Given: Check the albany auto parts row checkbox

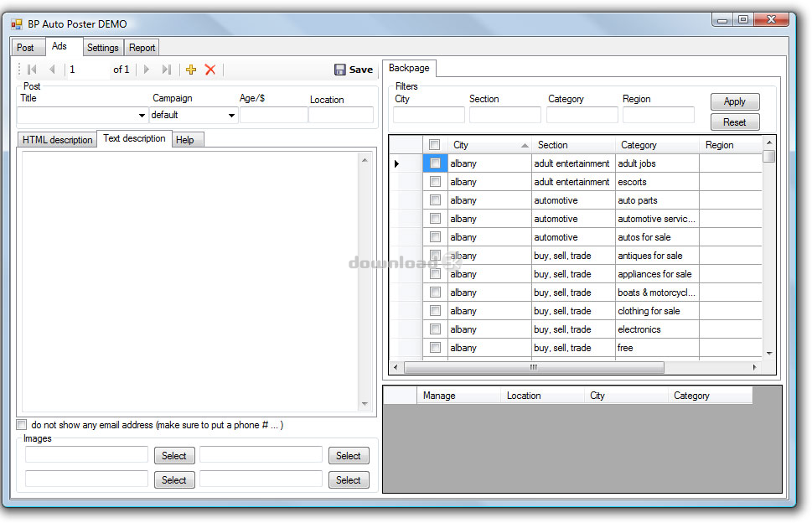Looking at the screenshot, I should (x=436, y=199).
